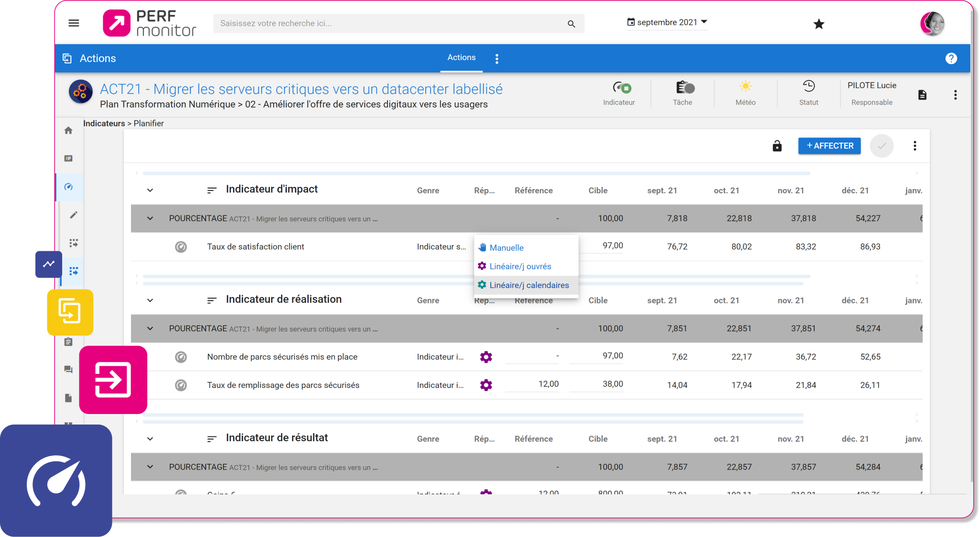This screenshot has height=537, width=980.
Task: Click Taux de satisfaction client row label
Action: pos(255,247)
